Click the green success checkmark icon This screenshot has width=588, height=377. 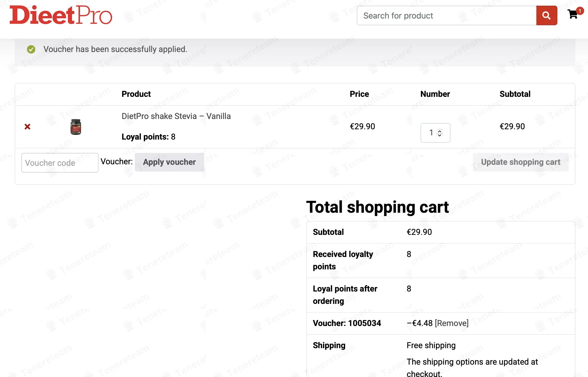coord(31,49)
